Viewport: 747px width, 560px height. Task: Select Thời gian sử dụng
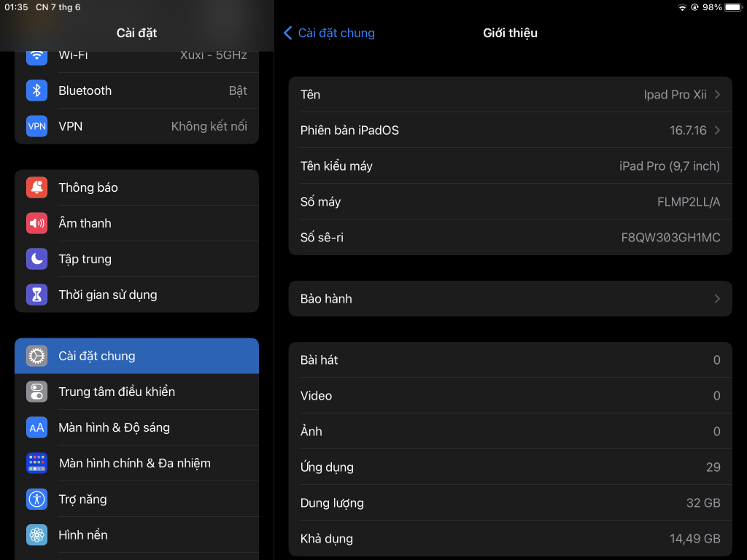coord(136,295)
